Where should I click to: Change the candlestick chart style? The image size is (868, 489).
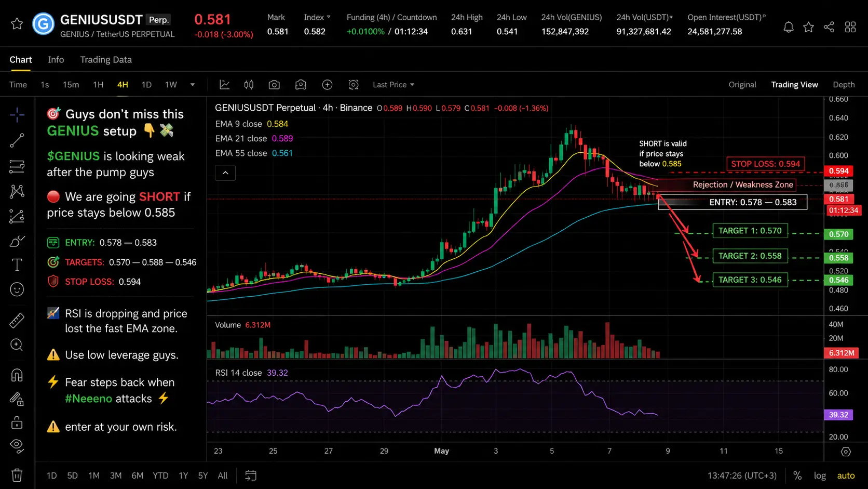coord(249,85)
